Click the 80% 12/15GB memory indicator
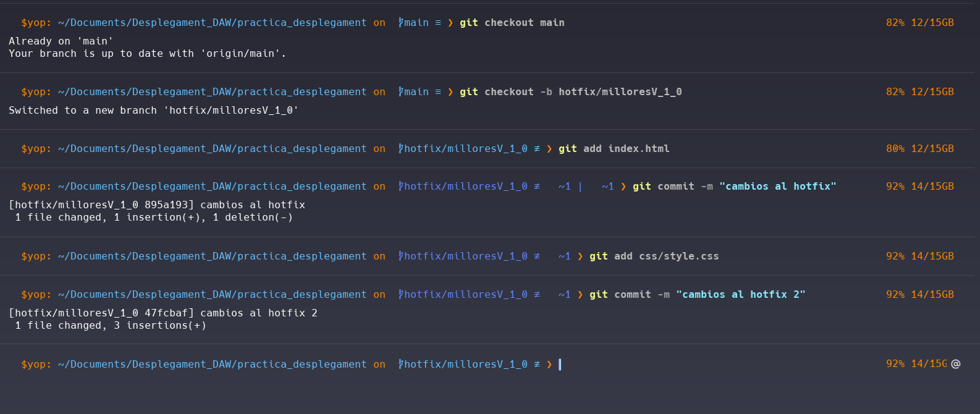Screen dimensions: 980x414 (x=919, y=149)
